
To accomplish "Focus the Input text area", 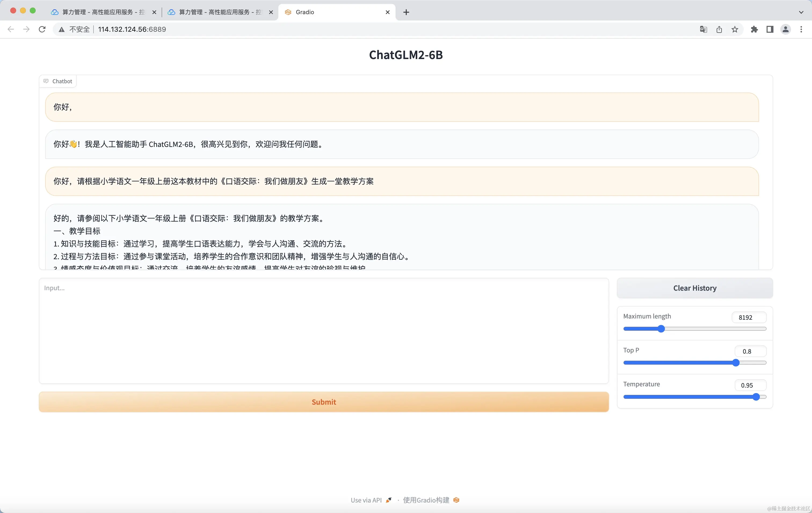I will pos(324,330).
